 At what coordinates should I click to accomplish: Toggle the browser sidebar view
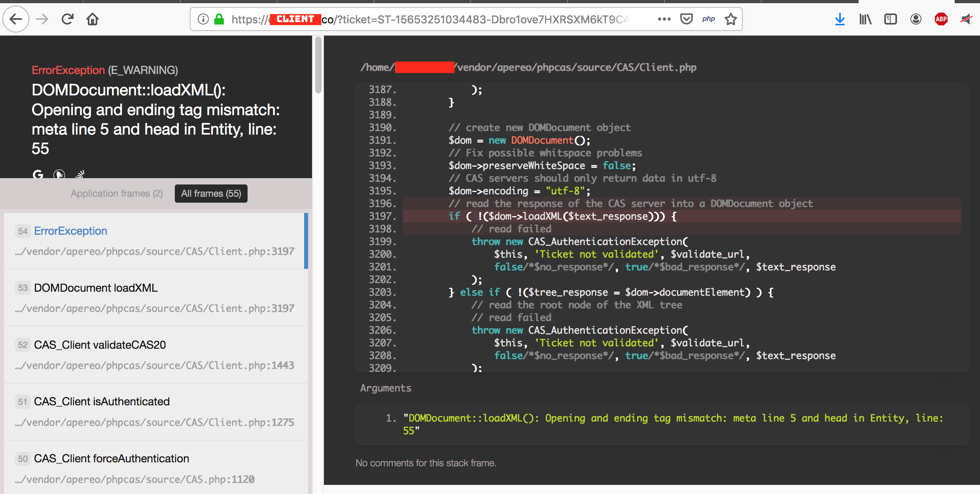click(891, 19)
